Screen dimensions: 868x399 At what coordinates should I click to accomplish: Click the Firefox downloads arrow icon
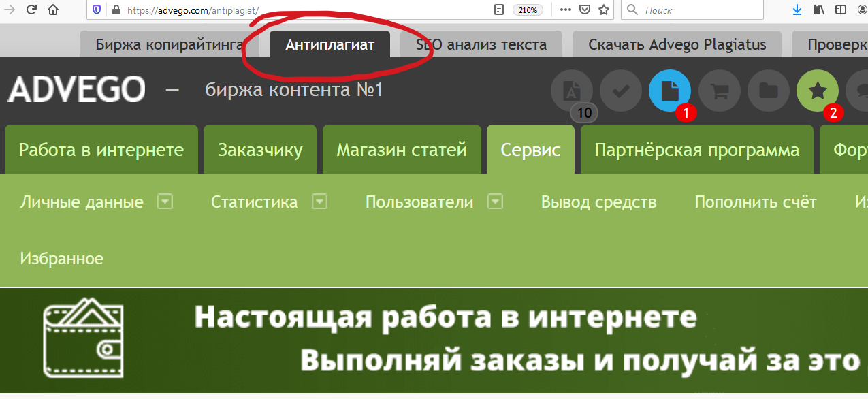(x=797, y=10)
